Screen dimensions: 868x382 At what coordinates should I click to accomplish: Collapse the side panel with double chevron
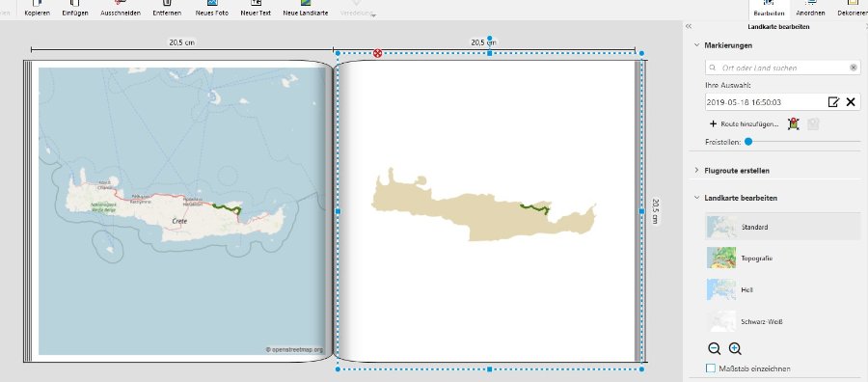click(x=688, y=27)
